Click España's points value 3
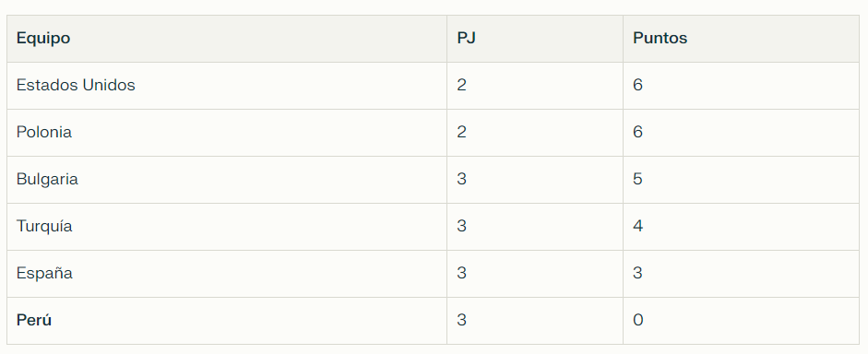The height and width of the screenshot is (354, 868). coord(637,273)
